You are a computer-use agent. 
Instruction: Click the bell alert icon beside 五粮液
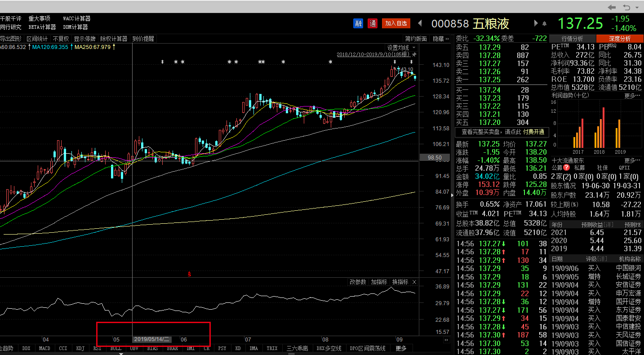[545, 24]
